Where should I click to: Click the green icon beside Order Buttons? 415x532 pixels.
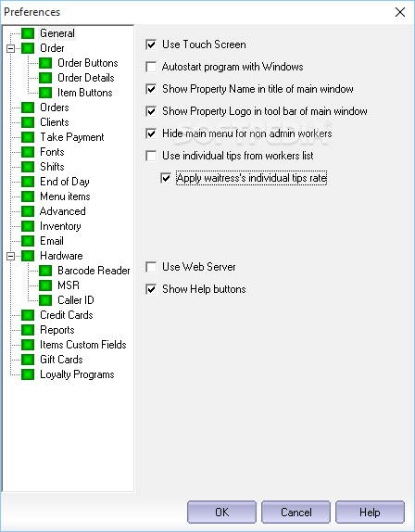45,63
